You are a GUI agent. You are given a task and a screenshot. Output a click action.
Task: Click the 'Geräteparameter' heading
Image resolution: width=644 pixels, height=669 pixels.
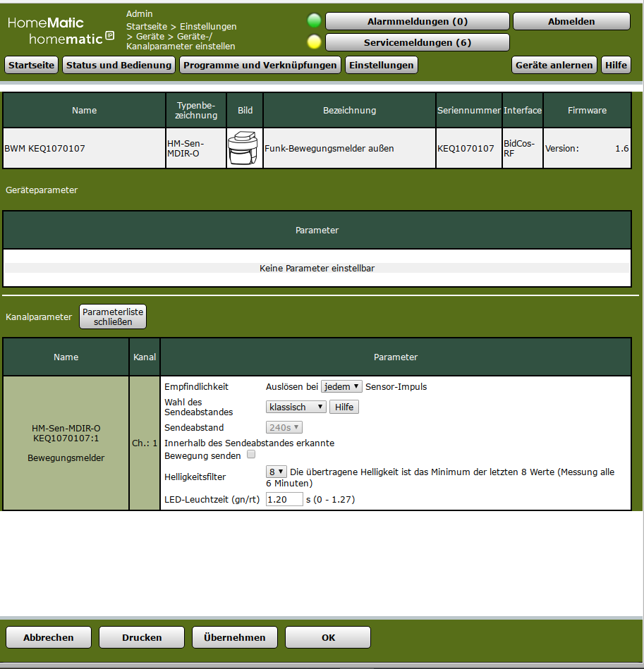tap(42, 190)
